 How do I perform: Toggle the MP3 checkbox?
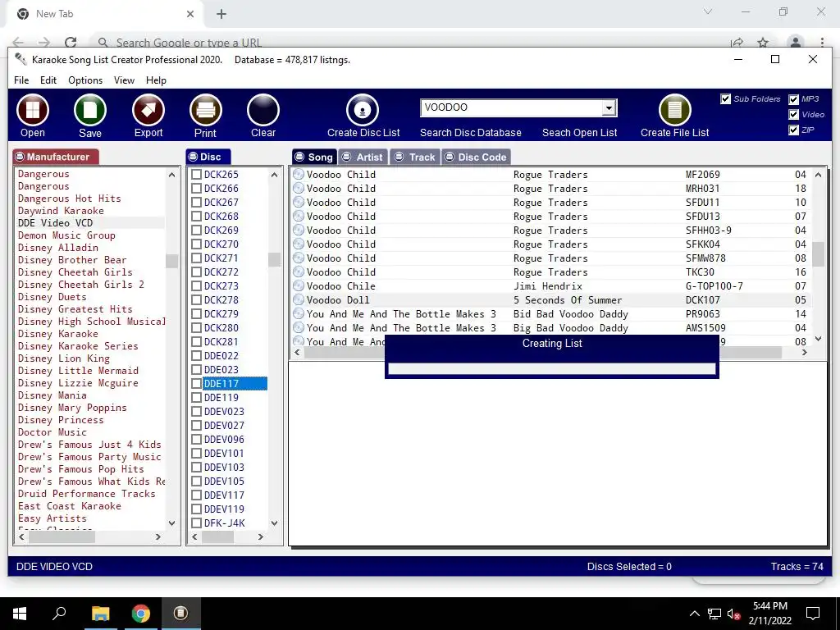793,99
